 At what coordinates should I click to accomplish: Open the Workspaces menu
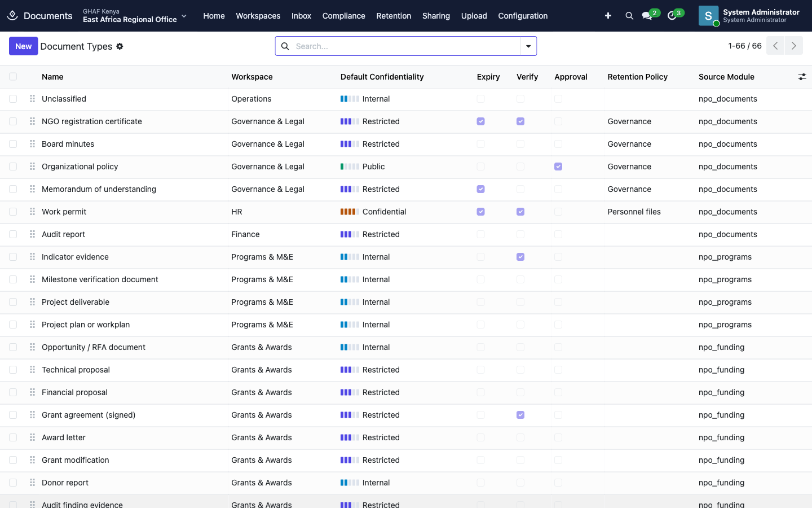(x=258, y=16)
